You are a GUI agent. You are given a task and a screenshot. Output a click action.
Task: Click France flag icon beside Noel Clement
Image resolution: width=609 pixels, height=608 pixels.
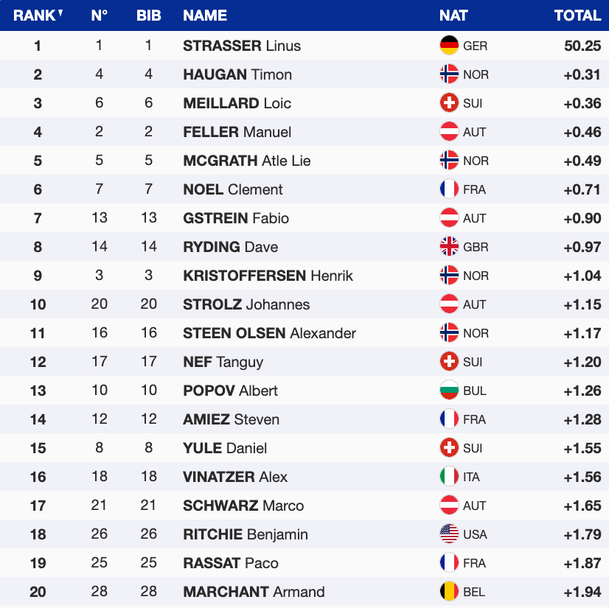[449, 189]
